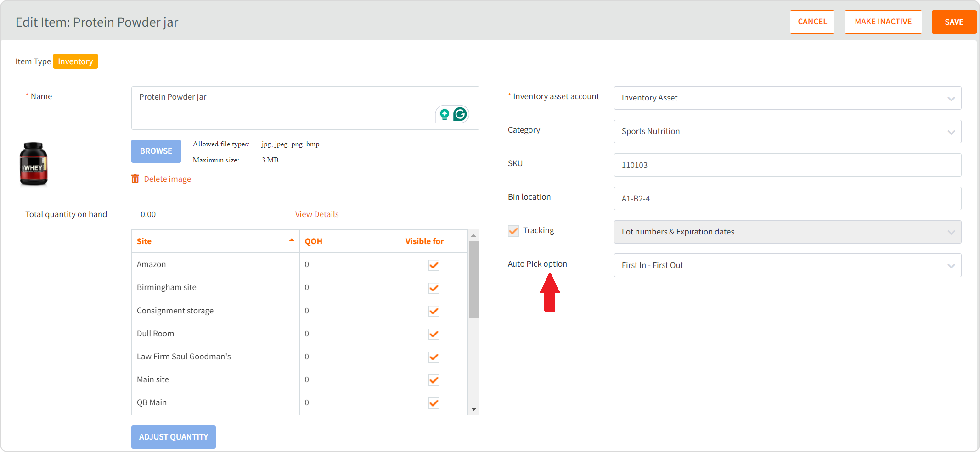The height and width of the screenshot is (452, 980).
Task: Uncheck Visible for Consignment storage
Action: 434,311
